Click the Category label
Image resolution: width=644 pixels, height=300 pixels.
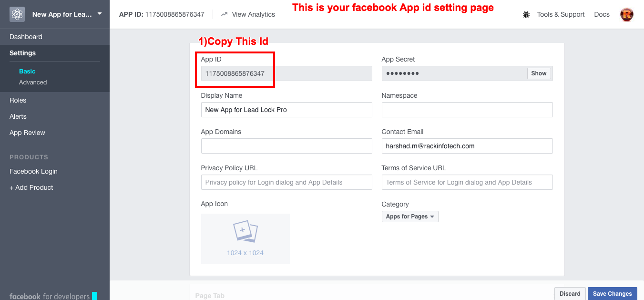(x=395, y=204)
